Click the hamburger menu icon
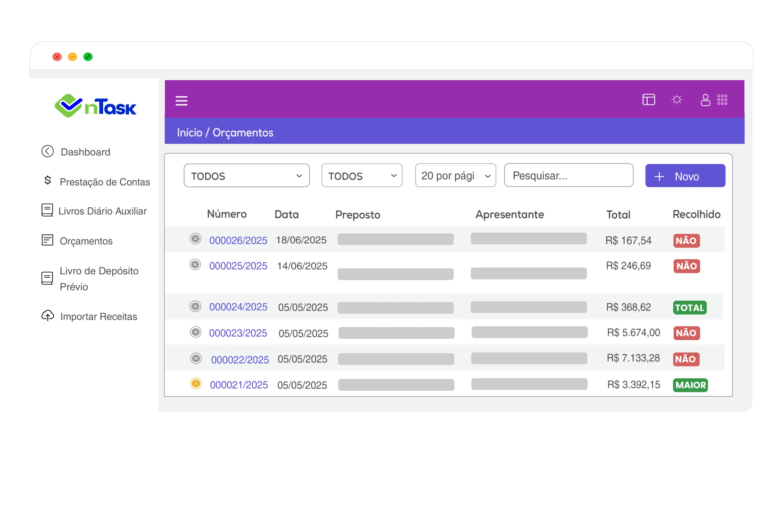The width and height of the screenshot is (779, 532). point(181,100)
